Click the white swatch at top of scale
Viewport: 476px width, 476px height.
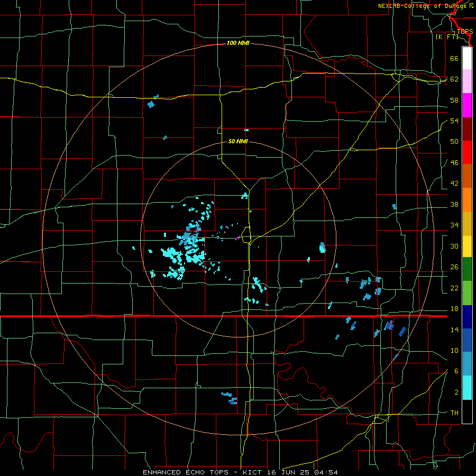click(467, 58)
